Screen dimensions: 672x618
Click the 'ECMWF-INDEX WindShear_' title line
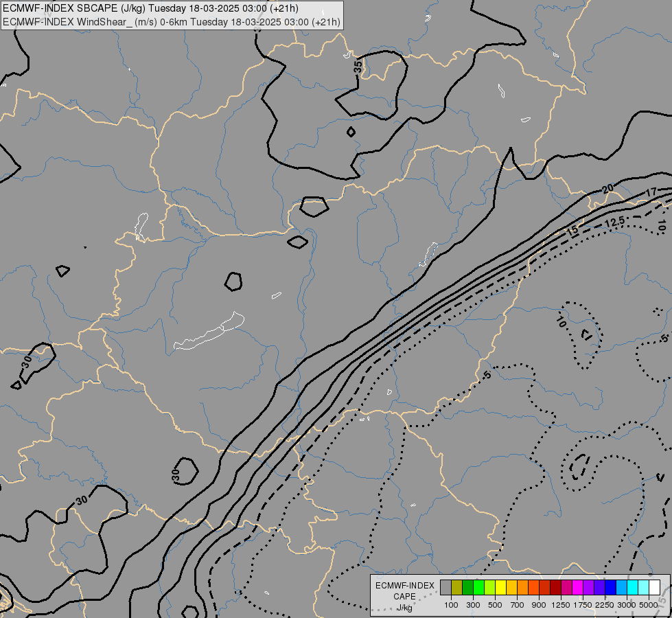(x=172, y=22)
